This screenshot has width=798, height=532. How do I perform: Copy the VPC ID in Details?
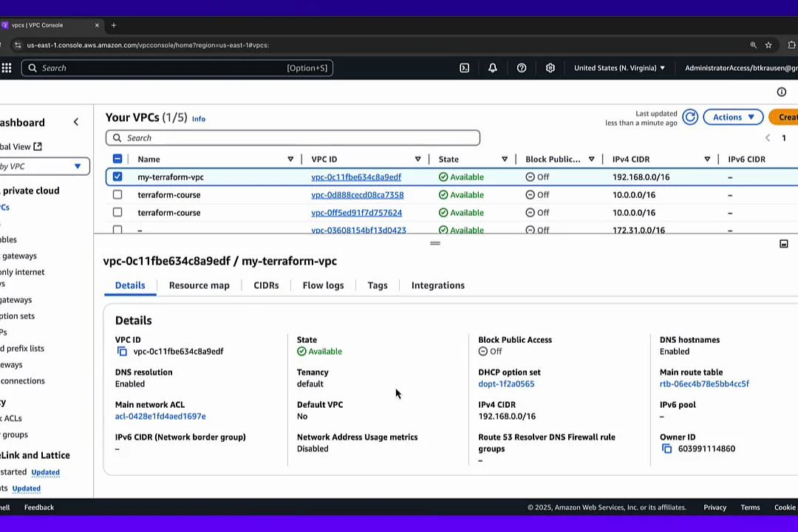pyautogui.click(x=122, y=351)
